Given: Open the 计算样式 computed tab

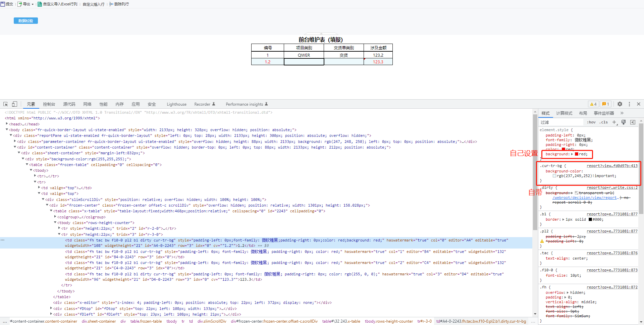Looking at the screenshot, I should pyautogui.click(x=564, y=113).
